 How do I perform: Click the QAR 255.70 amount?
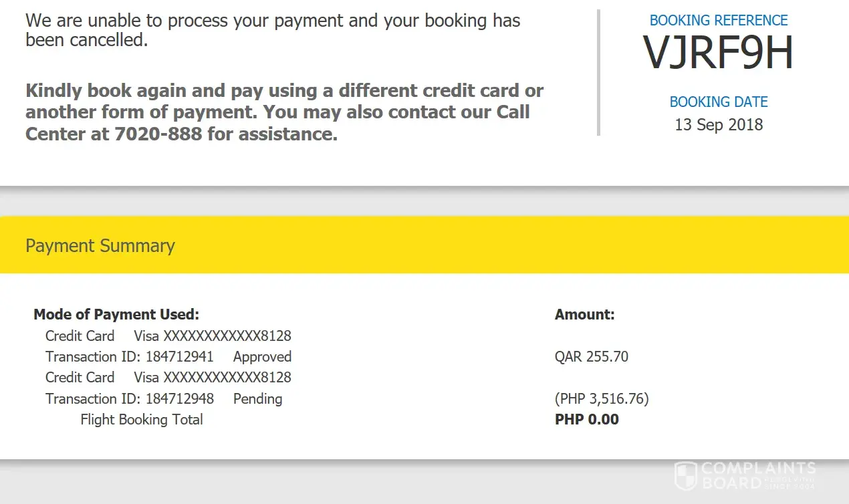(x=592, y=357)
